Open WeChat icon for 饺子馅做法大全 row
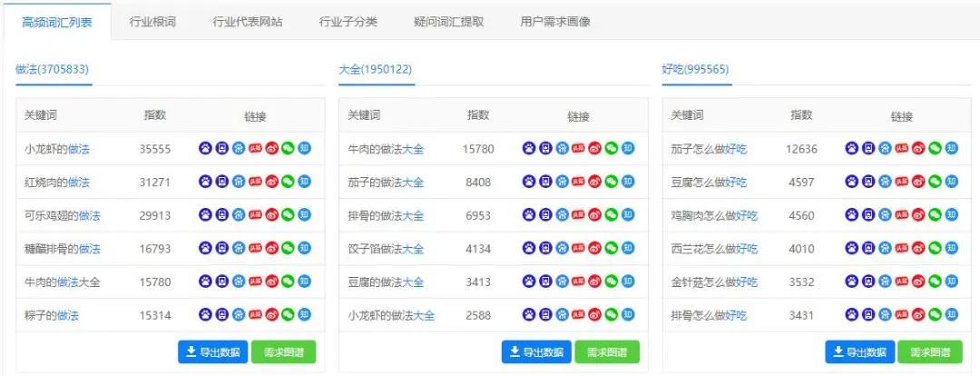980x376 pixels. (612, 248)
